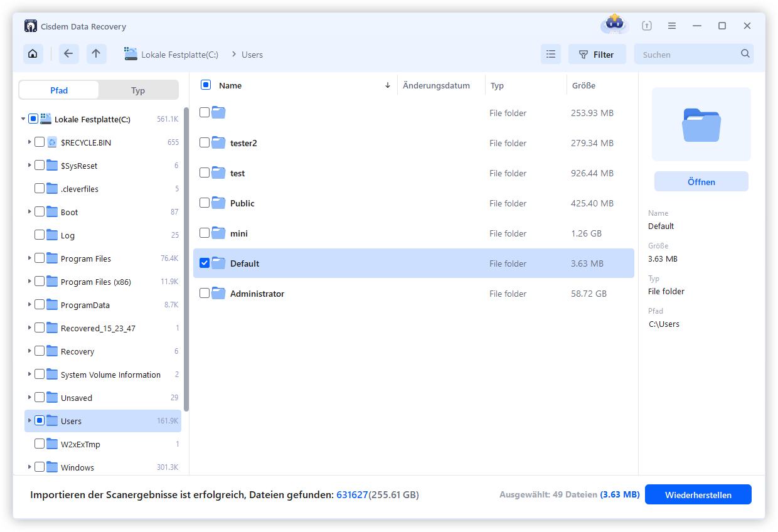778x532 pixels.
Task: Check the tester2 folder checkbox
Action: 204,143
